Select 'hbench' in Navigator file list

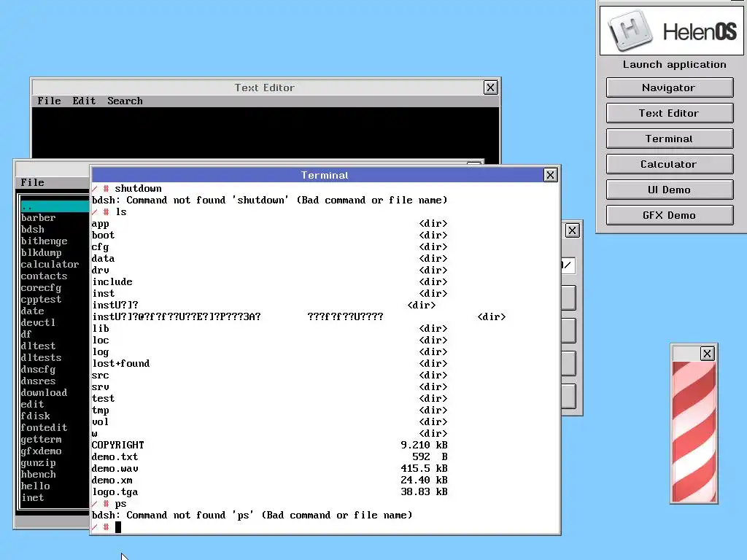pos(38,474)
